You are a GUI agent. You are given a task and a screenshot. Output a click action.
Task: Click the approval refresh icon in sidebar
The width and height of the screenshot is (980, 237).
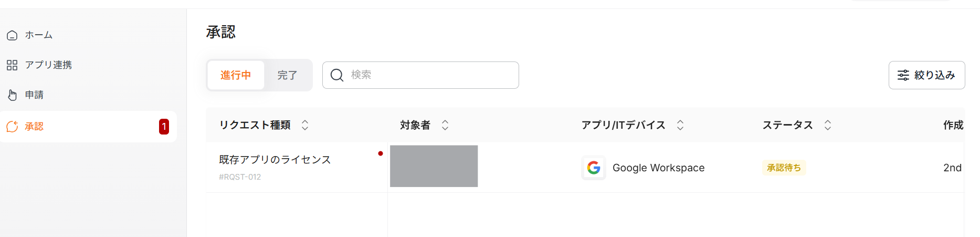pyautogui.click(x=12, y=127)
